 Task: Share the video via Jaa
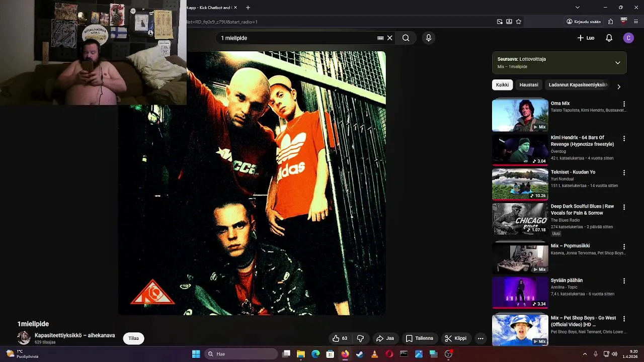[385, 338]
